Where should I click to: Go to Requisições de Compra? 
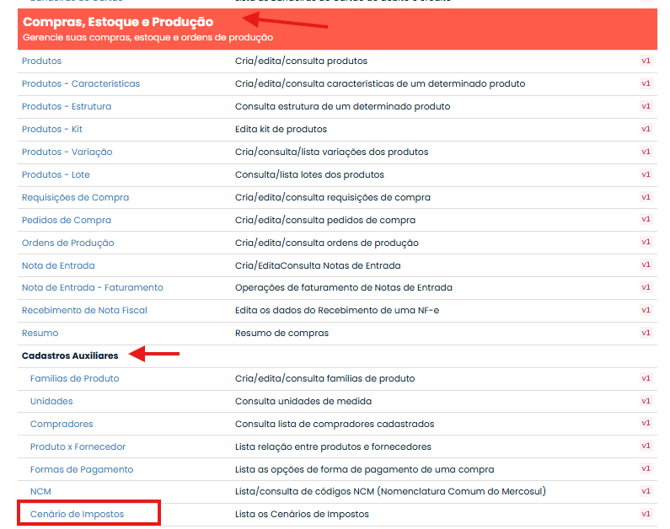click(x=75, y=197)
